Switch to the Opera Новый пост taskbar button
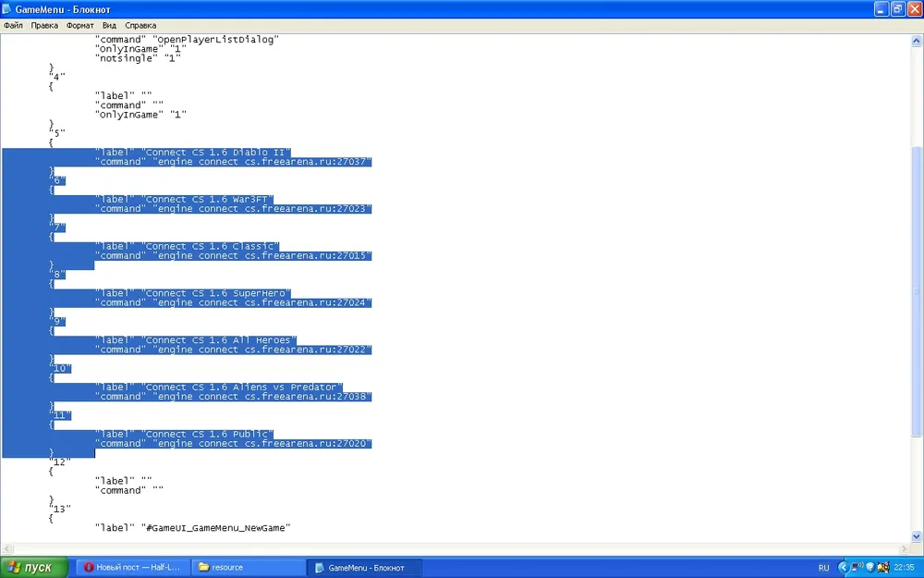This screenshot has height=578, width=924. [133, 568]
